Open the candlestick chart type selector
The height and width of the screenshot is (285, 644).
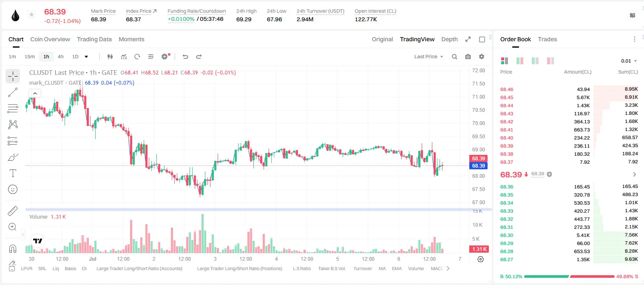111,57
